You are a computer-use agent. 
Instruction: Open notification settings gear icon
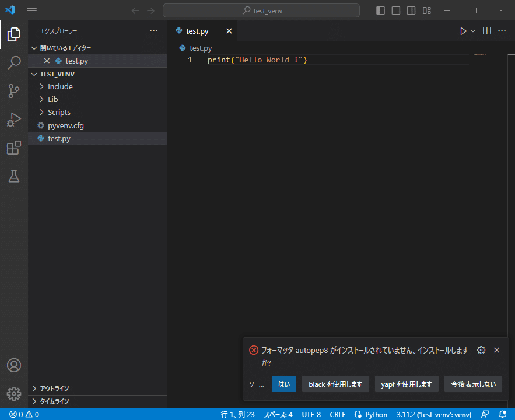pyautogui.click(x=481, y=350)
